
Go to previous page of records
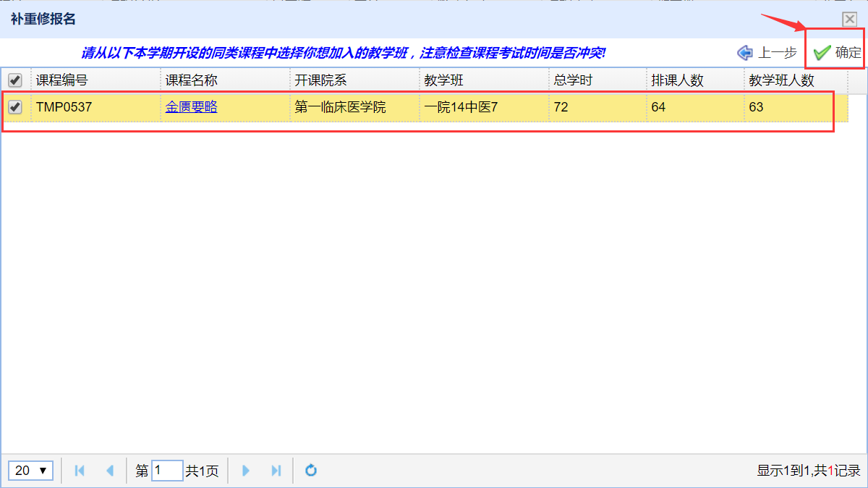point(110,471)
